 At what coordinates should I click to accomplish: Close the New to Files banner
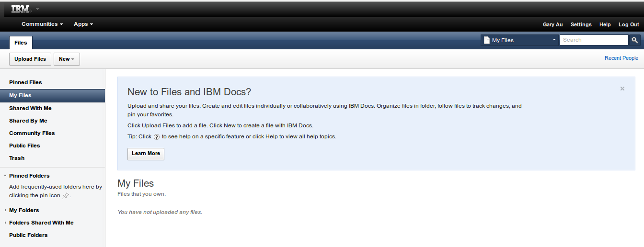tap(622, 89)
